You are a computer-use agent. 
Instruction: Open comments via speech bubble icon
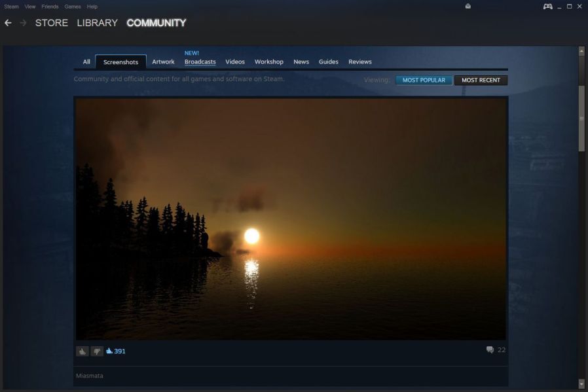[490, 350]
